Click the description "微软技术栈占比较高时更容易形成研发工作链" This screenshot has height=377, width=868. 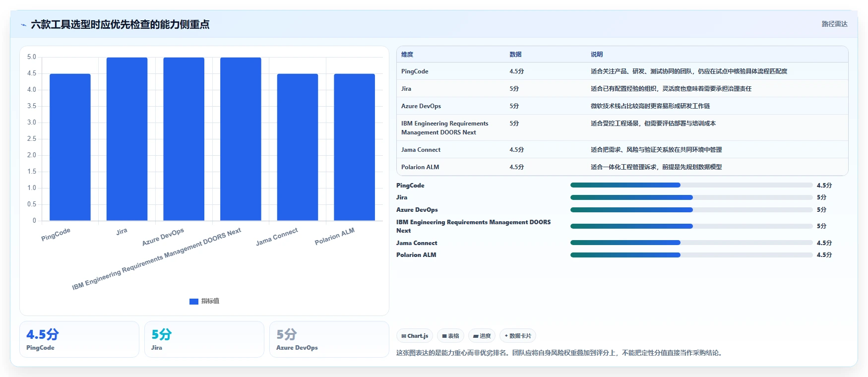click(650, 106)
